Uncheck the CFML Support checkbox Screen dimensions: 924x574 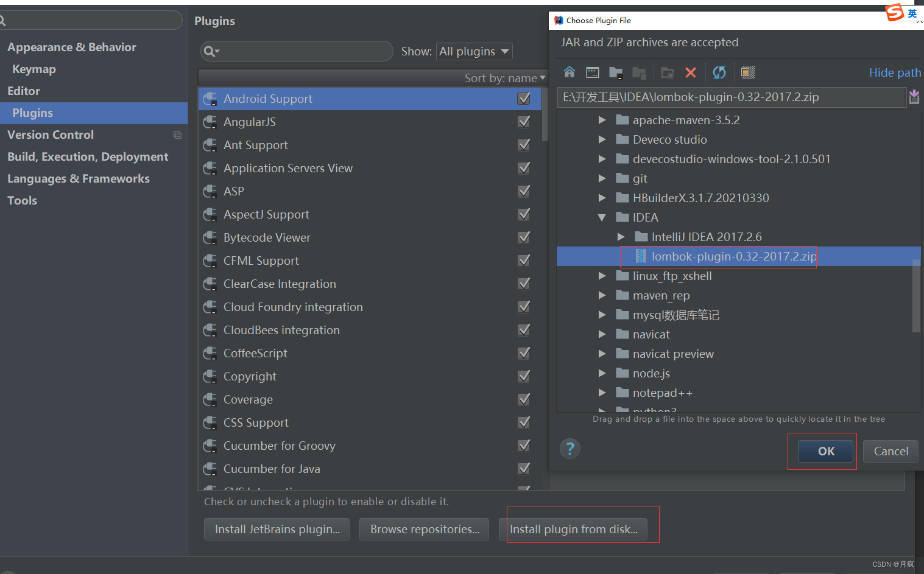(524, 261)
